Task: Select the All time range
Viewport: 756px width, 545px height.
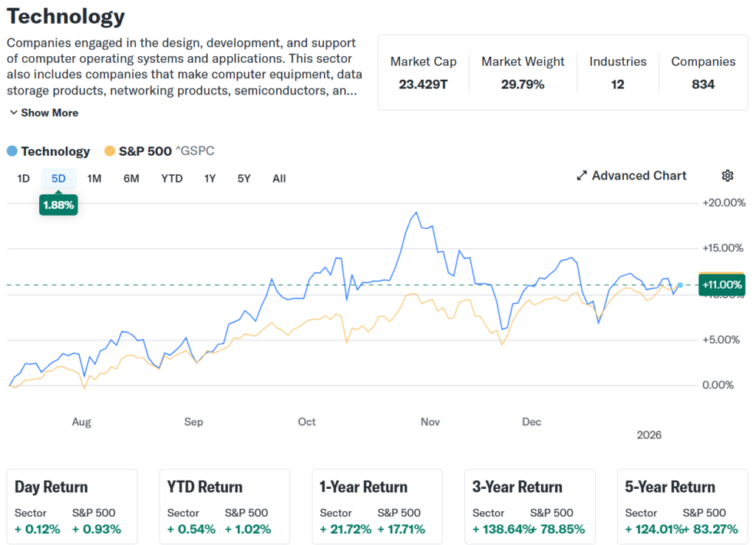Action: click(x=279, y=178)
